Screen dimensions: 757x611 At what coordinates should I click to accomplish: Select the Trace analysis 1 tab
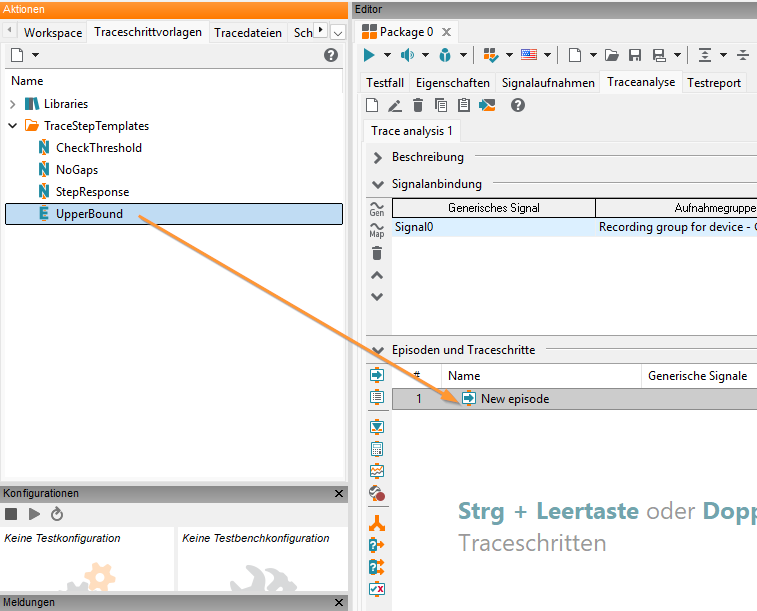pyautogui.click(x=412, y=131)
